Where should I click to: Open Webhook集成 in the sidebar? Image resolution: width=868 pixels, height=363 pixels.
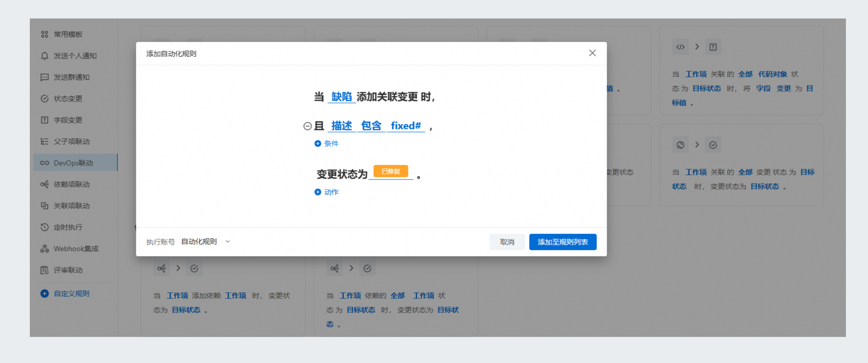(75, 249)
